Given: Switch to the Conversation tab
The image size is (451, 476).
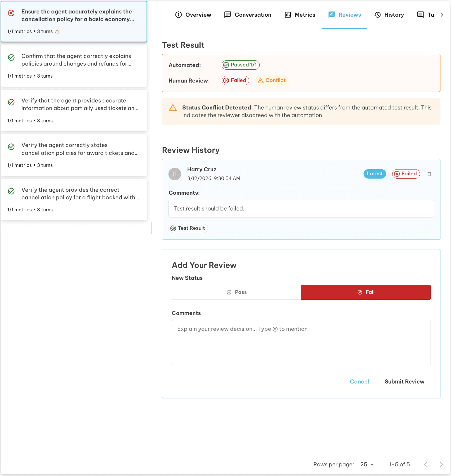Looking at the screenshot, I should point(247,15).
